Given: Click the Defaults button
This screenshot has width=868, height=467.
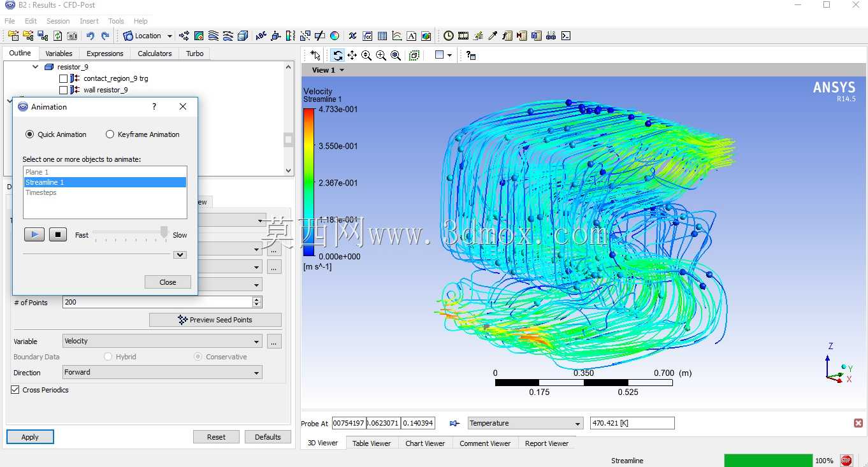Looking at the screenshot, I should [x=268, y=437].
